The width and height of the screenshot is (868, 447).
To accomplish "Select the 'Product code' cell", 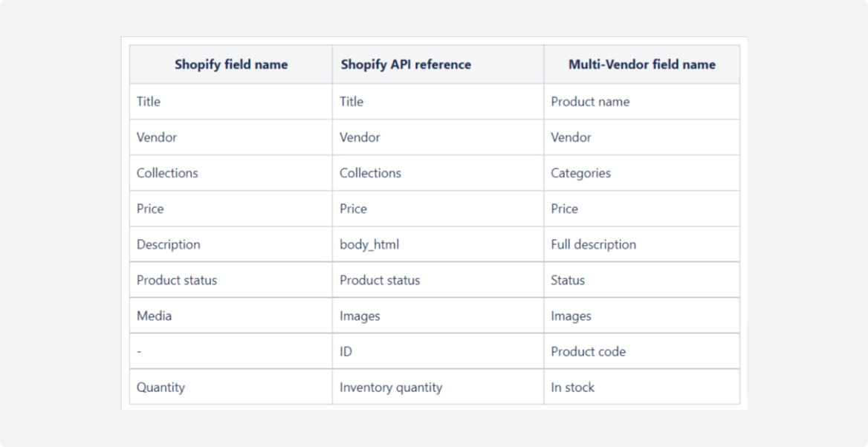I will pyautogui.click(x=588, y=351).
